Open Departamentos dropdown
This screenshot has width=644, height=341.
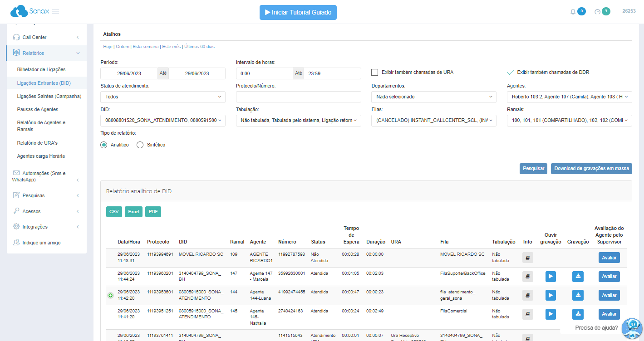[433, 97]
